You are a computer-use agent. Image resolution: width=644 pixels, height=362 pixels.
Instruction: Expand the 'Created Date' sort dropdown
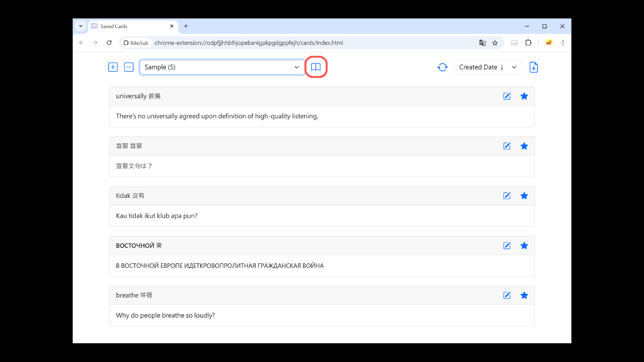488,67
